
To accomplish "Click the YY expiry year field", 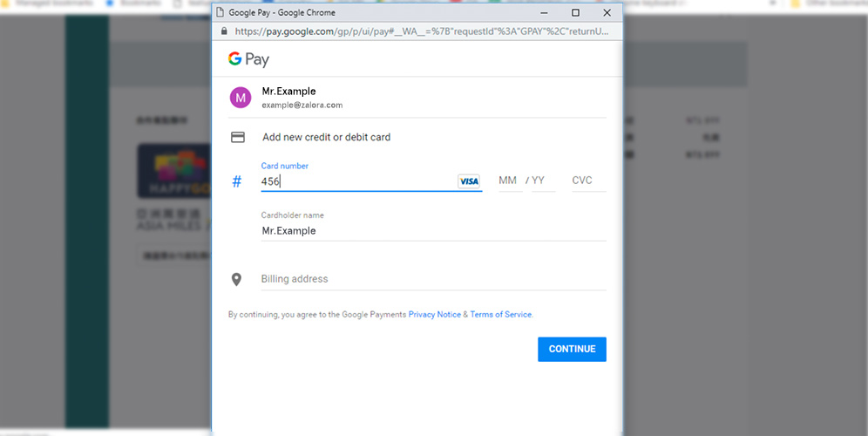I will (x=543, y=181).
